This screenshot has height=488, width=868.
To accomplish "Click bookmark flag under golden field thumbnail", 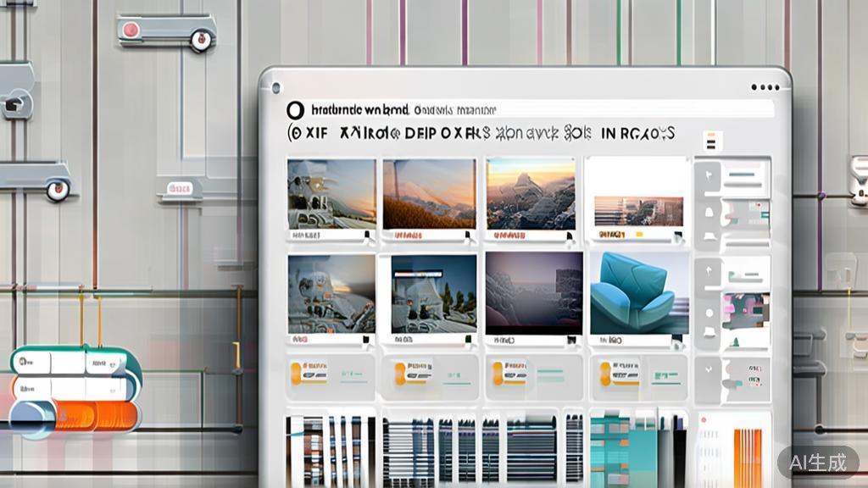I will (x=468, y=236).
